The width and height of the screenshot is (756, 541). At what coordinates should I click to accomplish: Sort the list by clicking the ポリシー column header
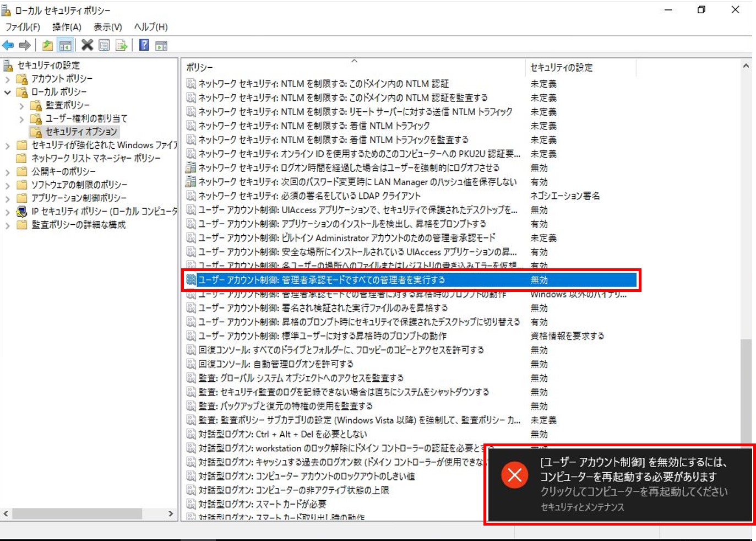tap(352, 67)
